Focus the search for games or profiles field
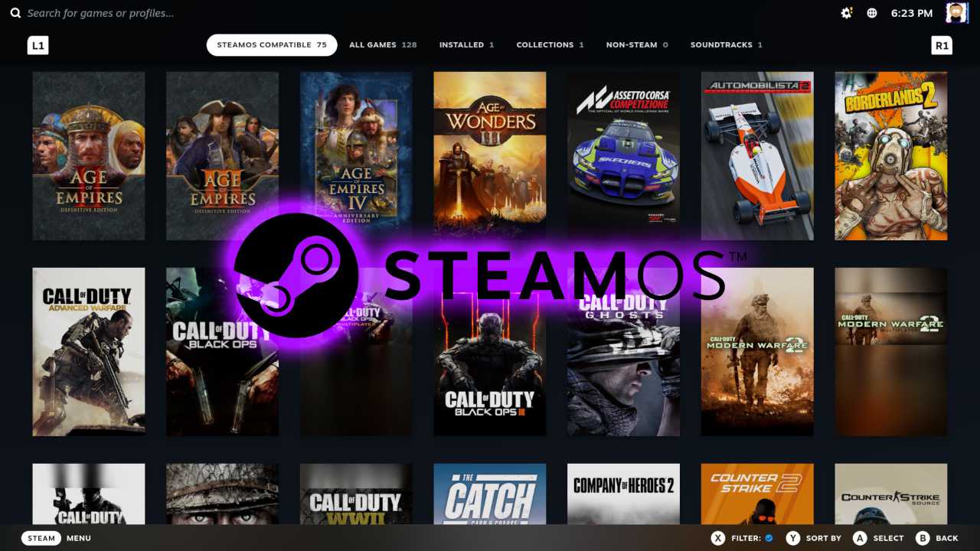 (x=100, y=13)
